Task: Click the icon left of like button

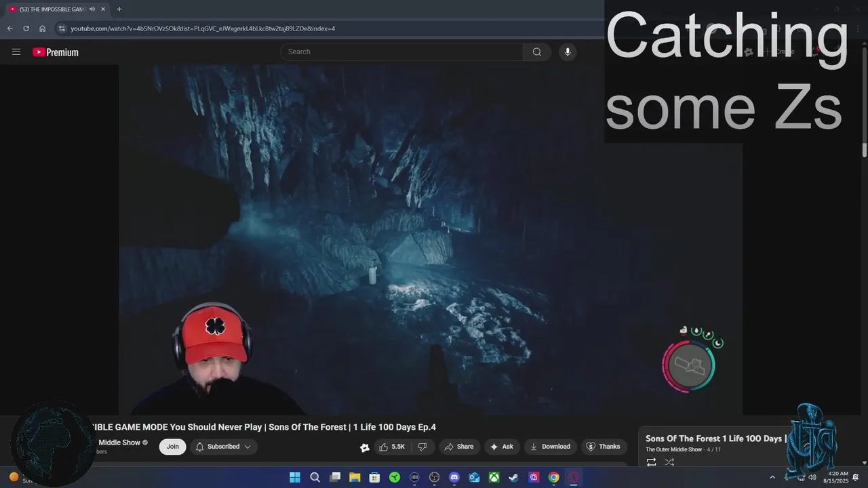Action: point(365,447)
